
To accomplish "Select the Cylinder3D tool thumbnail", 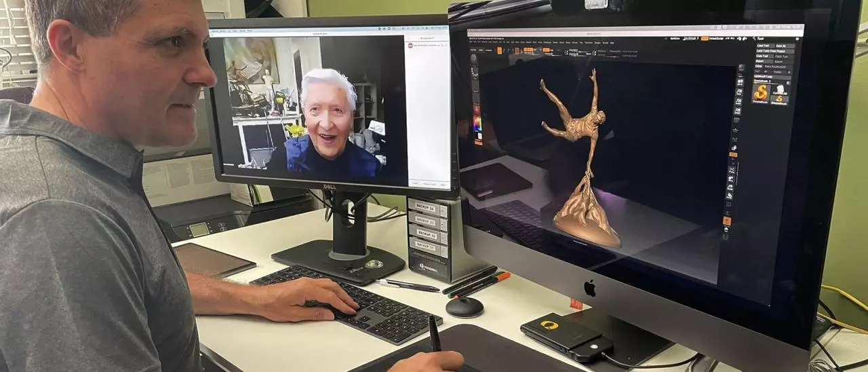I will coord(780,90).
